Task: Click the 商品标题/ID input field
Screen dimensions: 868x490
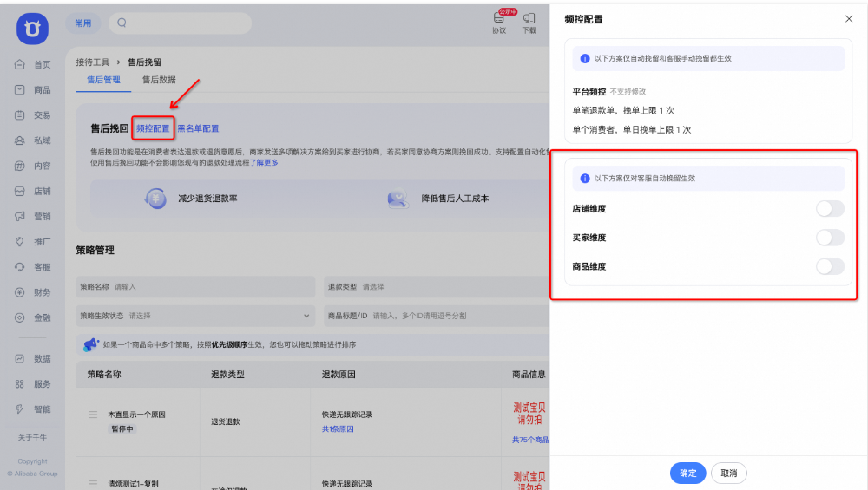Action: 437,316
